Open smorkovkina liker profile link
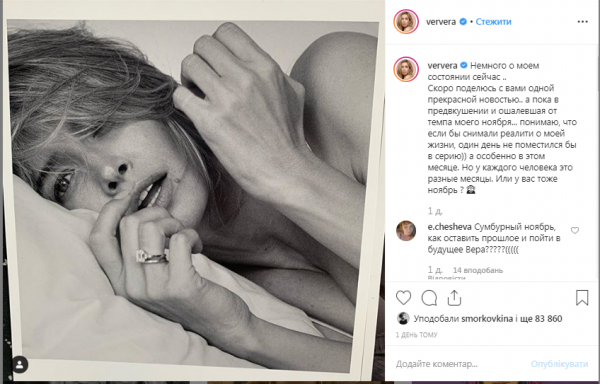Viewport: 600px width, 384px height. point(487,319)
